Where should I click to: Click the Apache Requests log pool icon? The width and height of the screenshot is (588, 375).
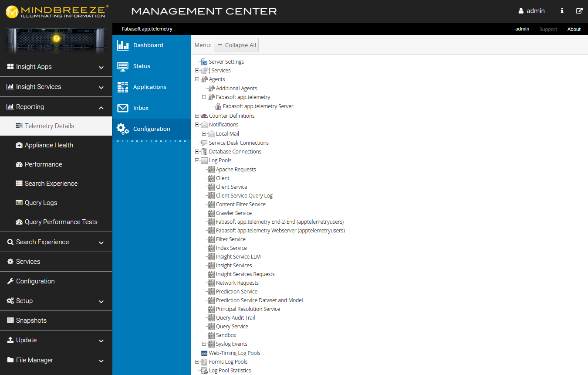tap(211, 170)
